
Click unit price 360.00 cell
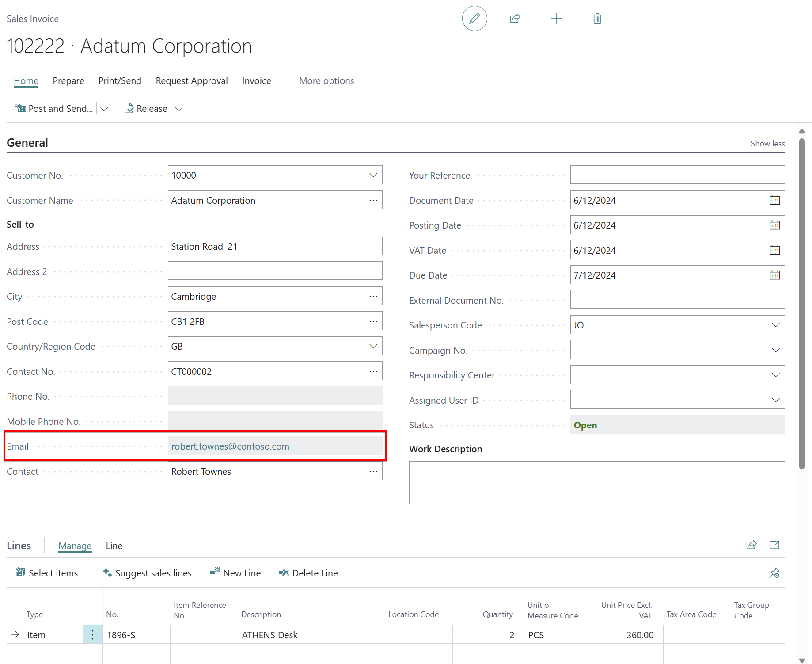pos(627,635)
